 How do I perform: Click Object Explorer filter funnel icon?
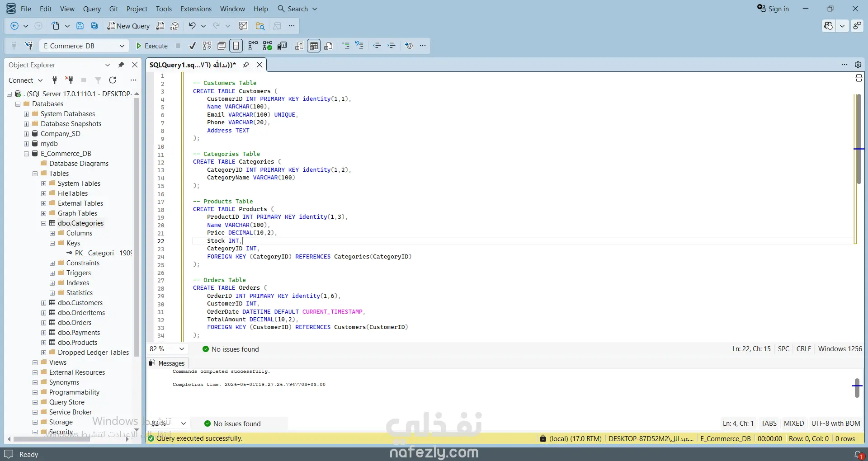pyautogui.click(x=98, y=80)
